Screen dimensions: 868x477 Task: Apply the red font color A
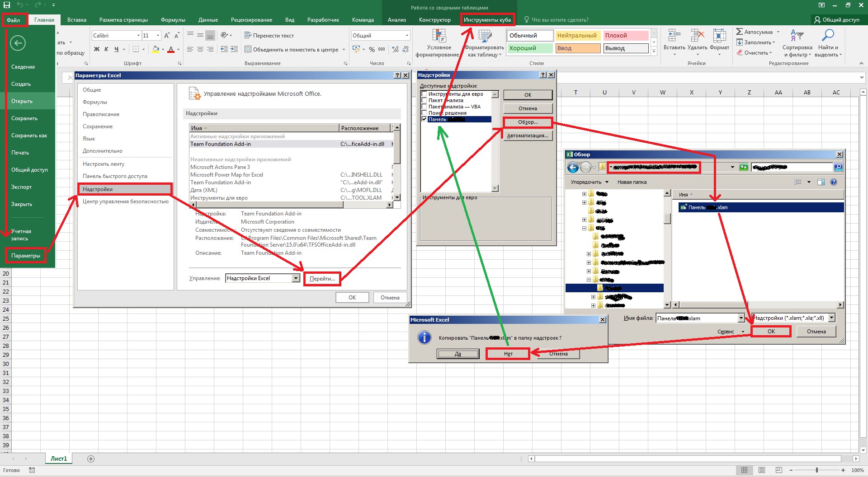[171, 49]
